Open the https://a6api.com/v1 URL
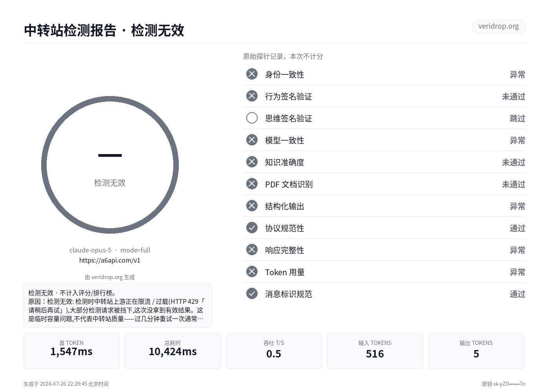 110,260
